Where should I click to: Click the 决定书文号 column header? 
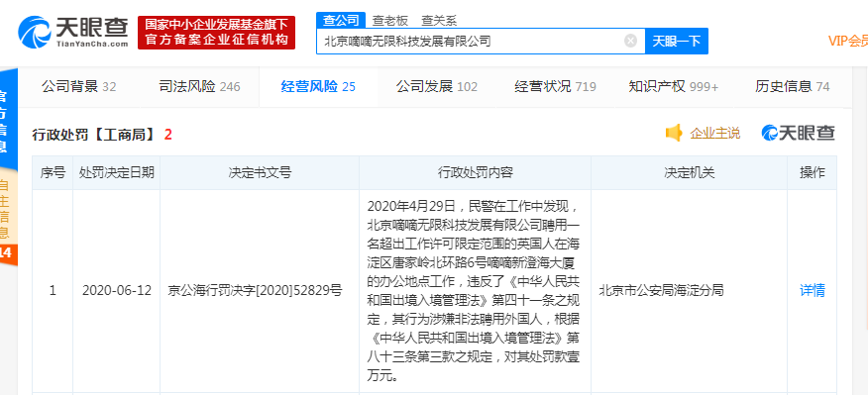point(260,172)
